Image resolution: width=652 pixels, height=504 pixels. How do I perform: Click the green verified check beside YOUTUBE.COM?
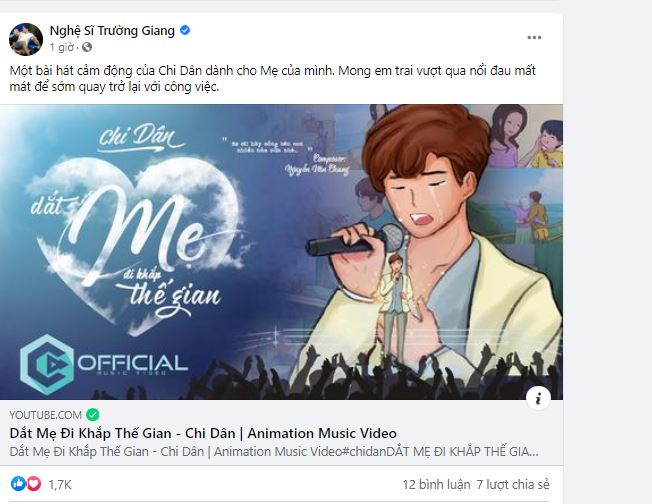pyautogui.click(x=93, y=414)
